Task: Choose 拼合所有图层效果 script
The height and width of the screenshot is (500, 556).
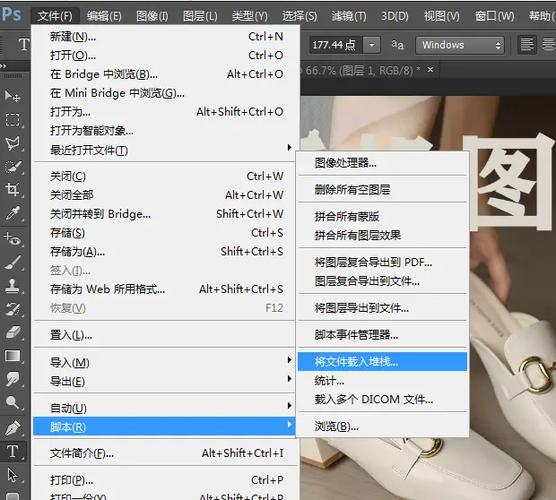Action: (382, 235)
